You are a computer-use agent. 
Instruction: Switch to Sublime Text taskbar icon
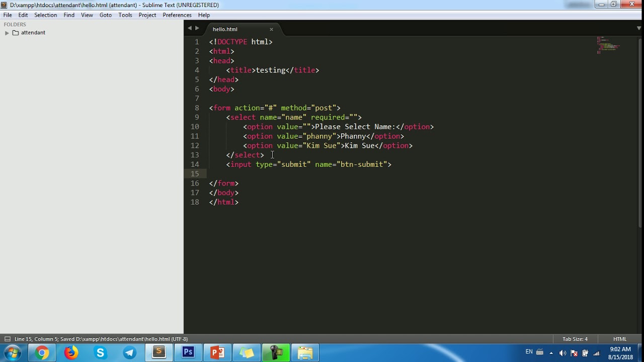159,353
